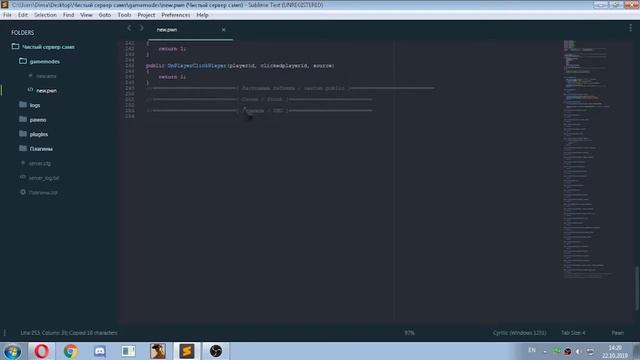Open the panel window app in taskbar

click(x=129, y=351)
